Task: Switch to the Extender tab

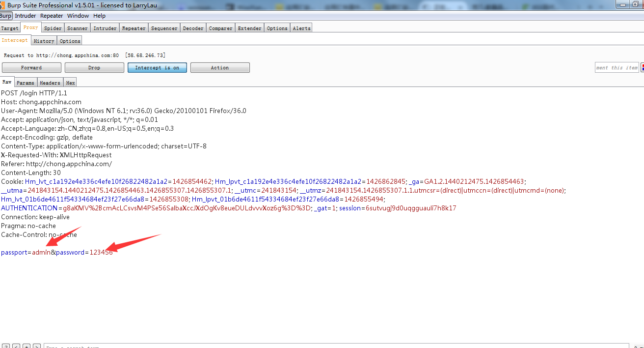Action: coord(250,28)
